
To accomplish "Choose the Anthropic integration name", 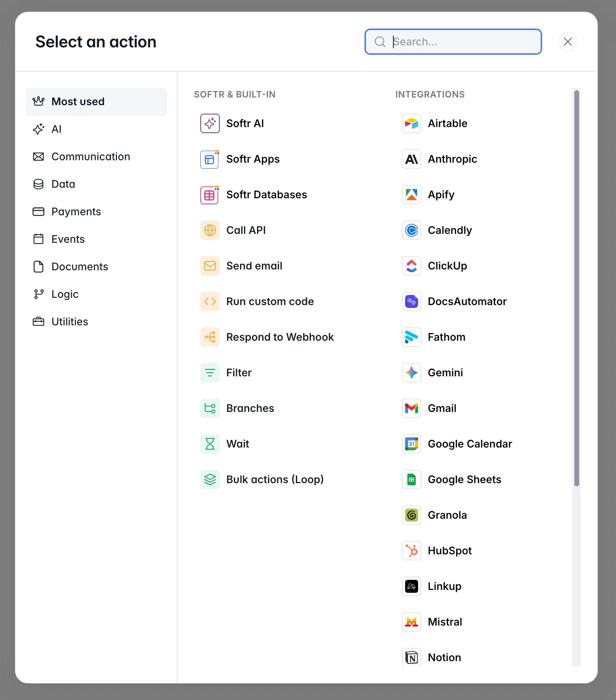I will pos(452,159).
